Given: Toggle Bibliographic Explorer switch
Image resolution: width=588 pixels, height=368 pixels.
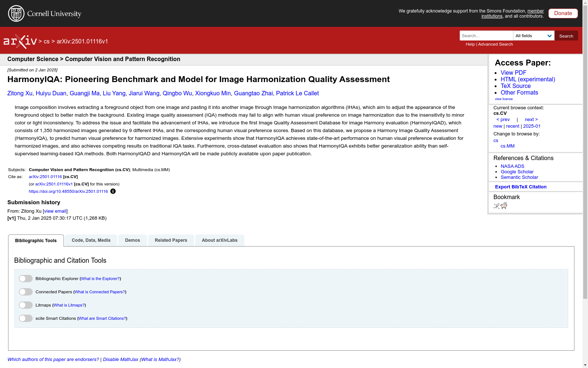Looking at the screenshot, I should pos(26,279).
